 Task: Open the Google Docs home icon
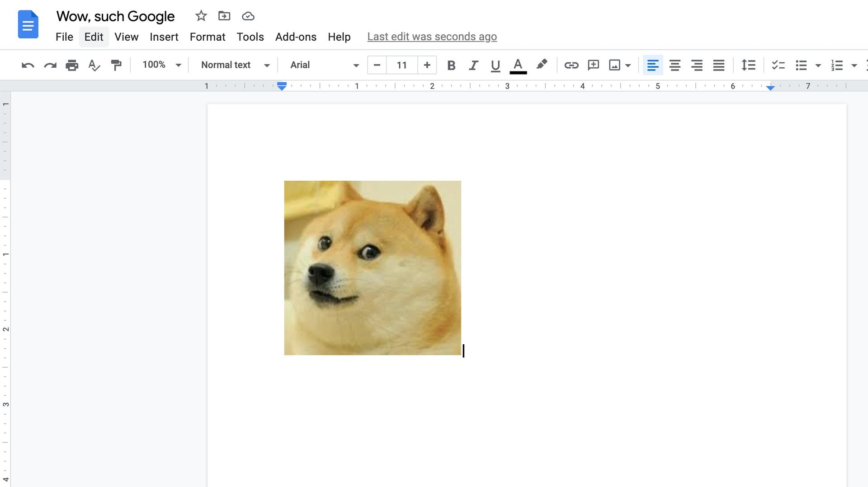[28, 24]
